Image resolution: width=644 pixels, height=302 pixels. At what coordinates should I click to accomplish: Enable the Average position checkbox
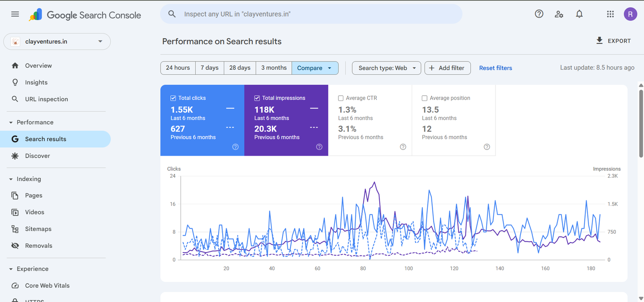click(425, 98)
